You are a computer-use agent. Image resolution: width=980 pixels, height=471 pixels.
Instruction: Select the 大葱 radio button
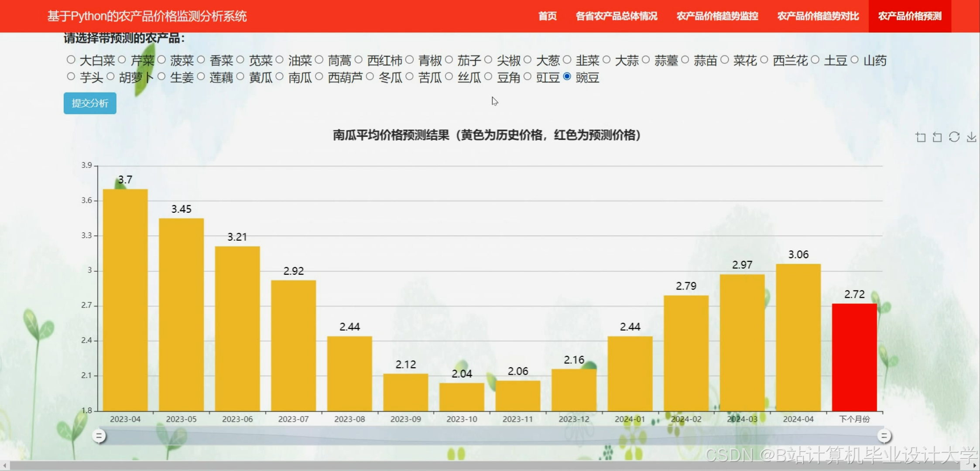click(528, 59)
